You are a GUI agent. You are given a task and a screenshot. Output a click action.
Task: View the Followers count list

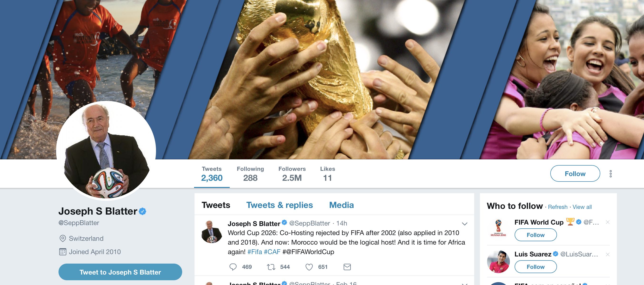point(292,174)
